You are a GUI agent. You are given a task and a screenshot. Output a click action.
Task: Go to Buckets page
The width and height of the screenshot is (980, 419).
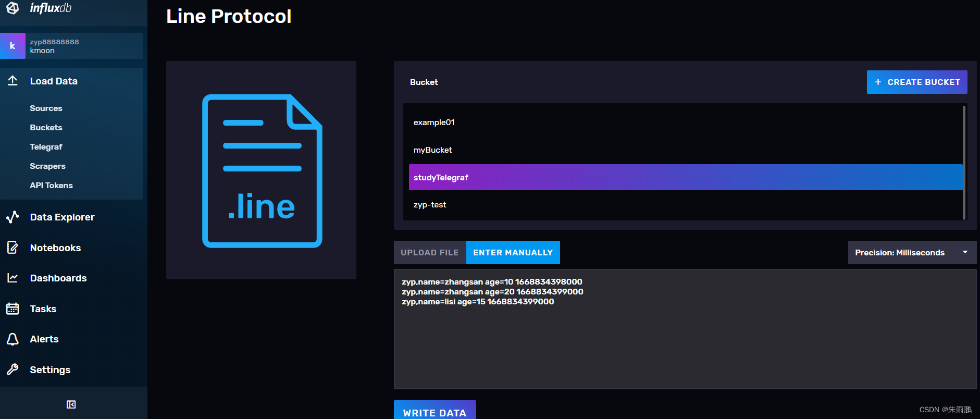pos(46,128)
